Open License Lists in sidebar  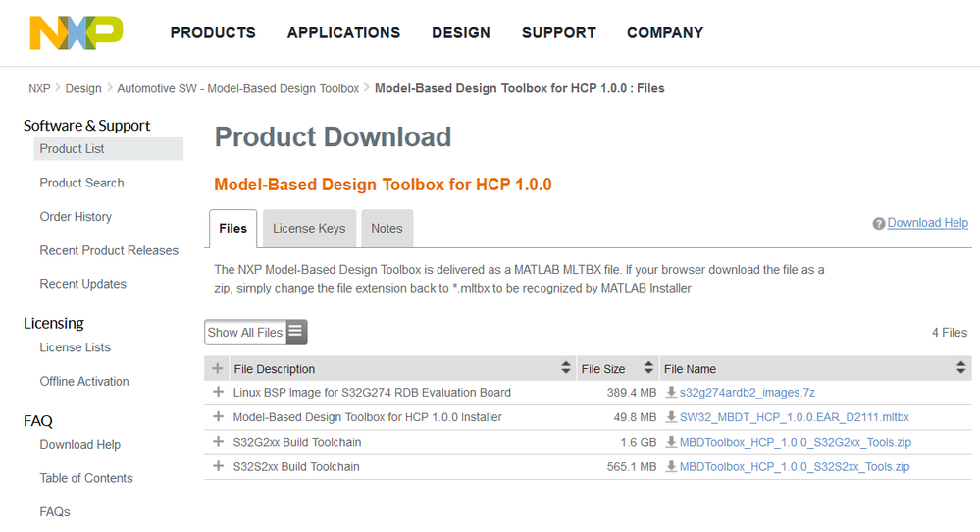75,346
